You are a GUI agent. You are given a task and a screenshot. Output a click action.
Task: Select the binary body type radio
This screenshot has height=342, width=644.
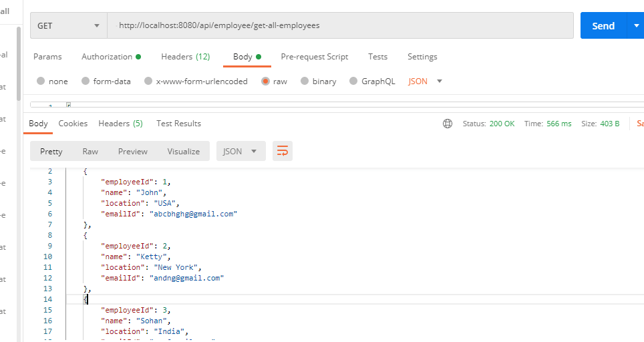305,81
